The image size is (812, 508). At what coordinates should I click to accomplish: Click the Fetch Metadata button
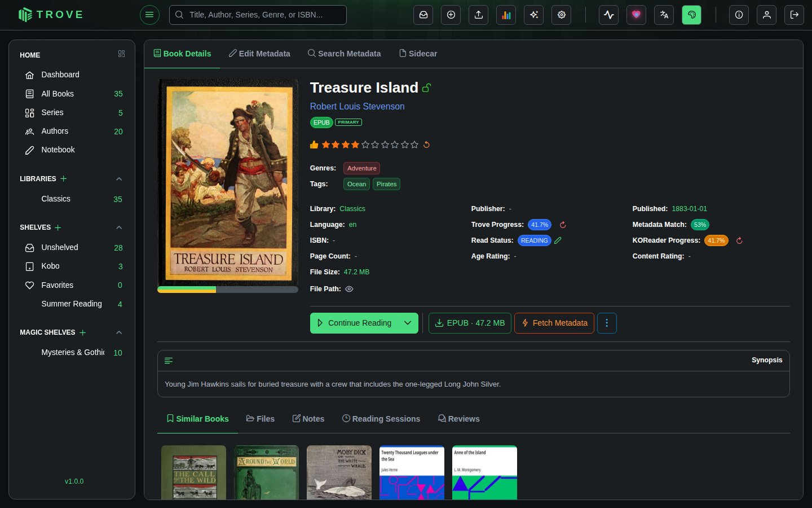[554, 323]
